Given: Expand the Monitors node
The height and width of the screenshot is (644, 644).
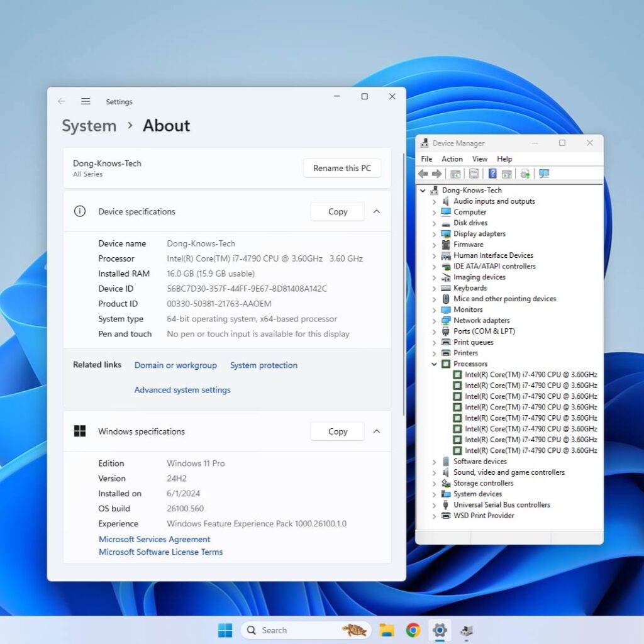Looking at the screenshot, I should click(x=434, y=310).
